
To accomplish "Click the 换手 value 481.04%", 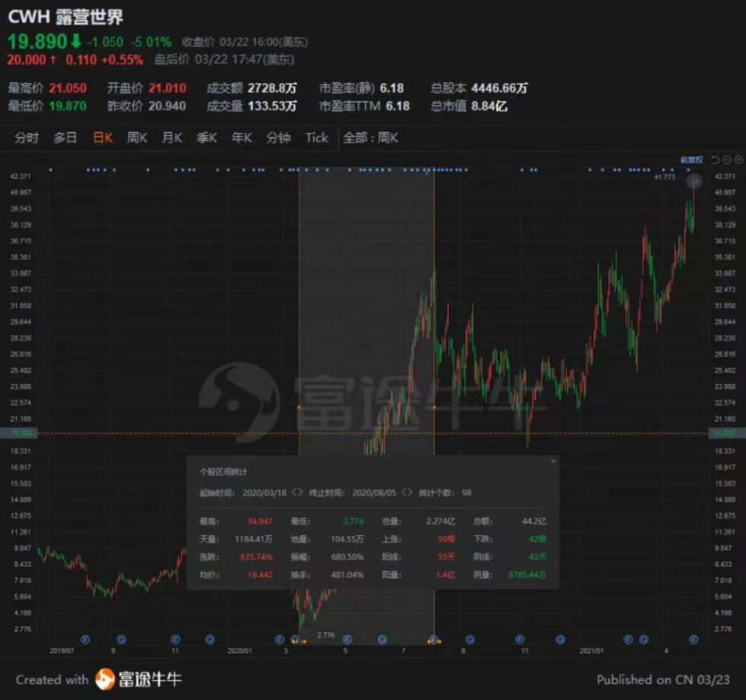I will pyautogui.click(x=347, y=575).
